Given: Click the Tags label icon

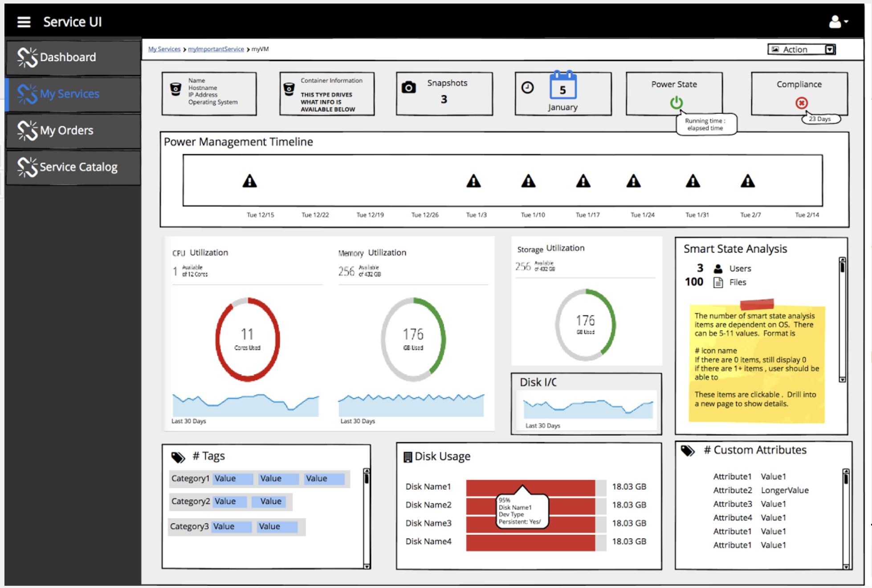Looking at the screenshot, I should [178, 456].
